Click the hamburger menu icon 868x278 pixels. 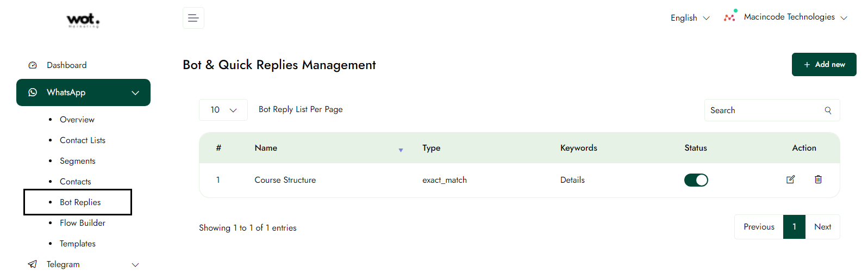(x=193, y=18)
